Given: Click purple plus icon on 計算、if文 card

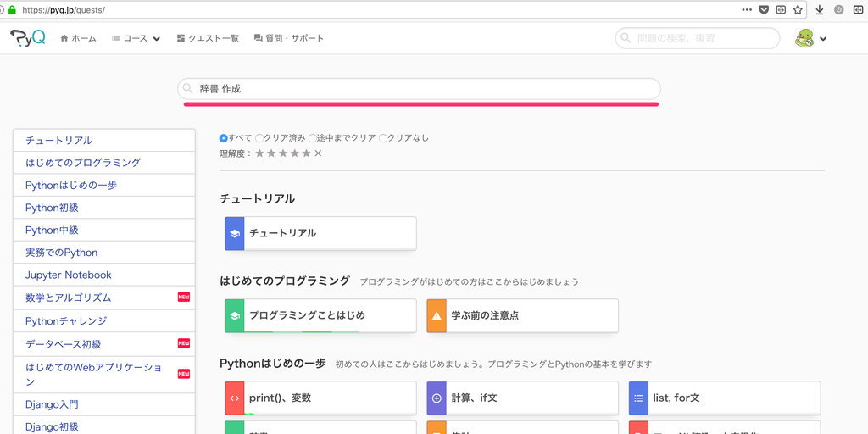Looking at the screenshot, I should (437, 398).
